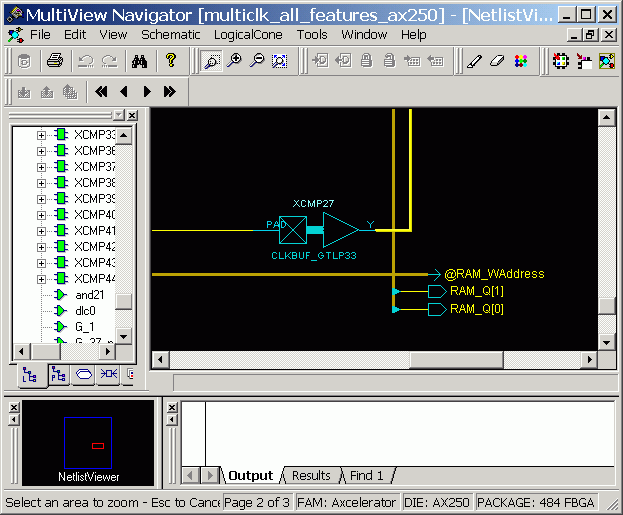Image resolution: width=623 pixels, height=515 pixels.
Task: Click the Zoom Out magnifier icon
Action: click(x=257, y=61)
